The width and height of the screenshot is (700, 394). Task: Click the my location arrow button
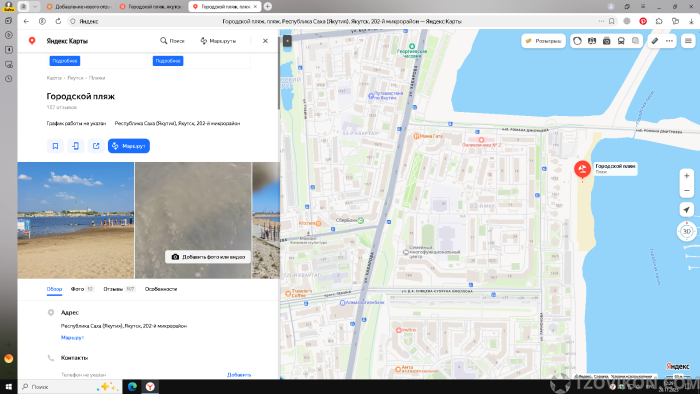point(687,210)
